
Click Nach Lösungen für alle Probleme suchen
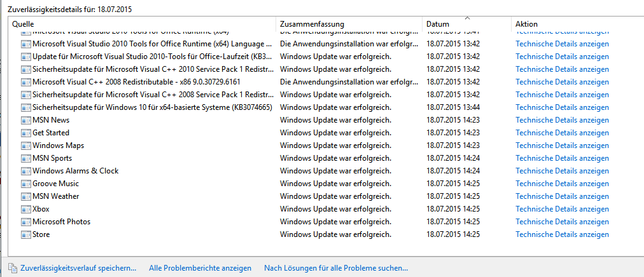pos(336,268)
